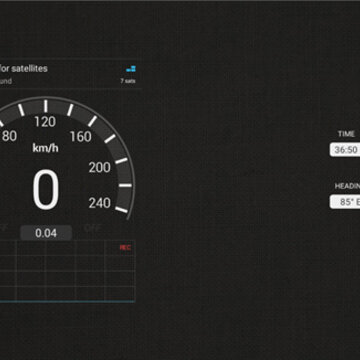Click the TIME label
This screenshot has width=360, height=360.
346,134
